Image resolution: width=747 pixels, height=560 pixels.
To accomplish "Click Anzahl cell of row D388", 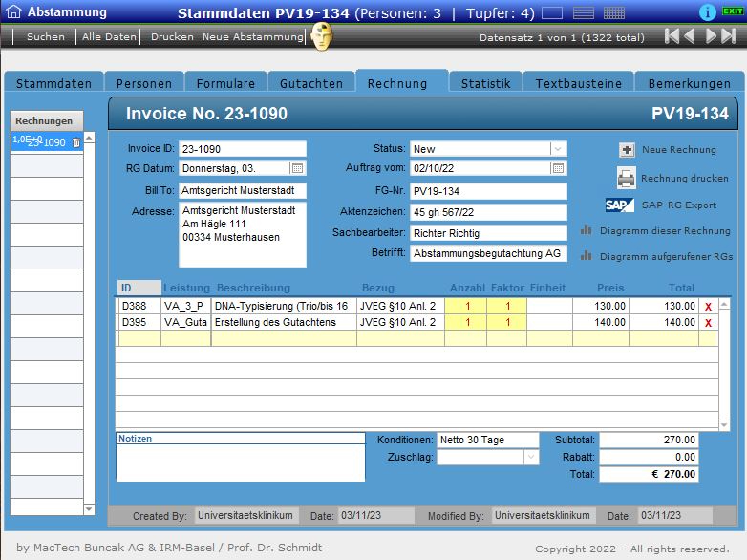I will (x=465, y=307).
